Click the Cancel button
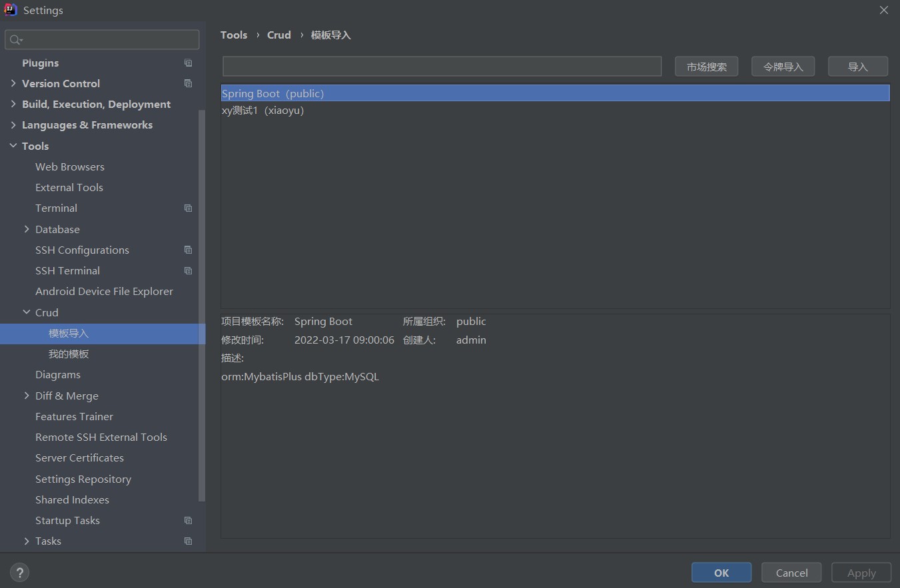The image size is (900, 588). point(792,573)
